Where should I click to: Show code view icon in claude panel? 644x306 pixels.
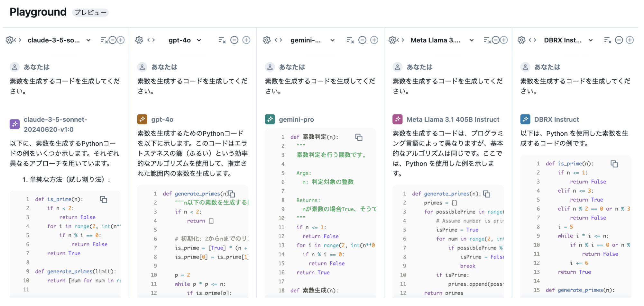[x=18, y=40]
